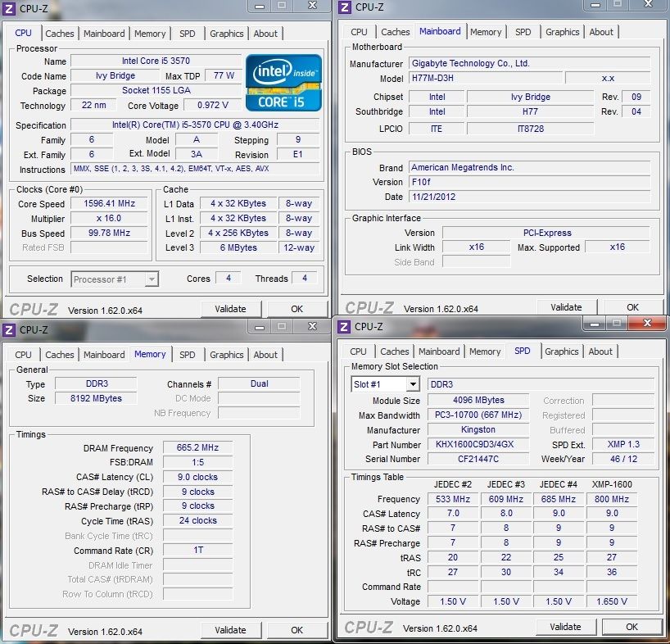Click Validate in the Mainboard window
The height and width of the screenshot is (644, 670).
[x=566, y=307]
